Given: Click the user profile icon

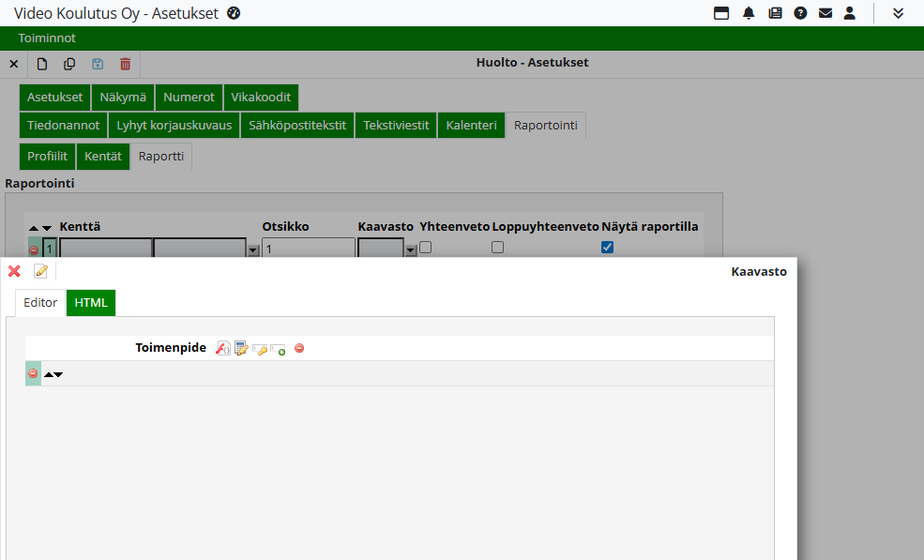Looking at the screenshot, I should point(850,13).
